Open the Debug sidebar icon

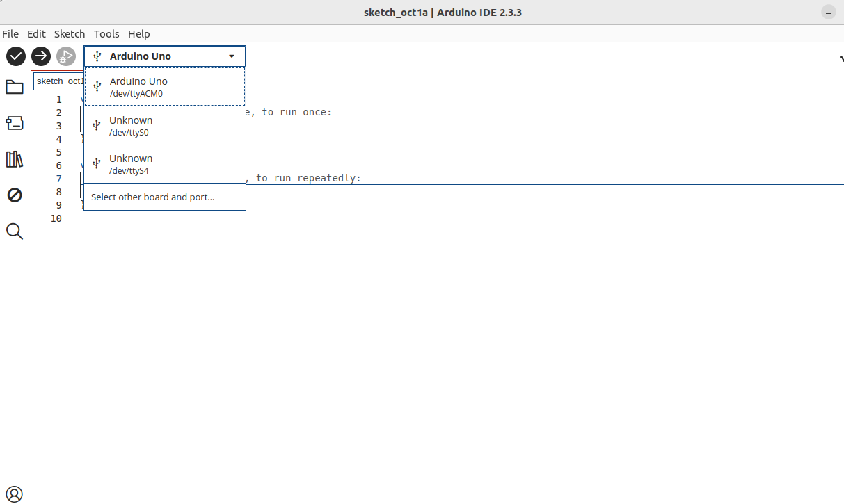click(x=15, y=195)
